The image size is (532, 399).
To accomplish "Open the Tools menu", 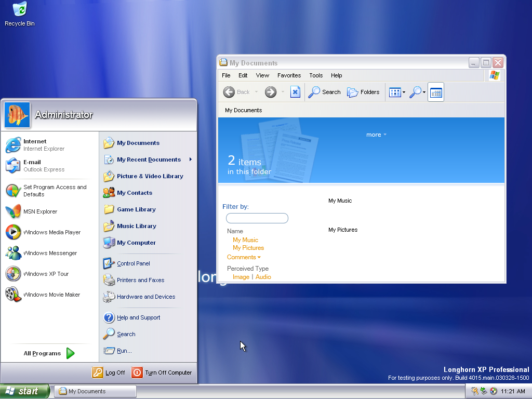I will coord(316,75).
